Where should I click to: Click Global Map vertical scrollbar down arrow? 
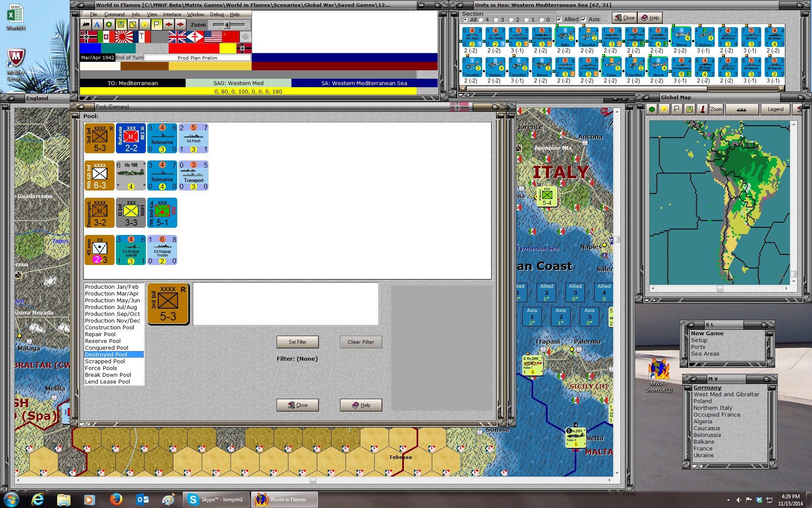793,282
